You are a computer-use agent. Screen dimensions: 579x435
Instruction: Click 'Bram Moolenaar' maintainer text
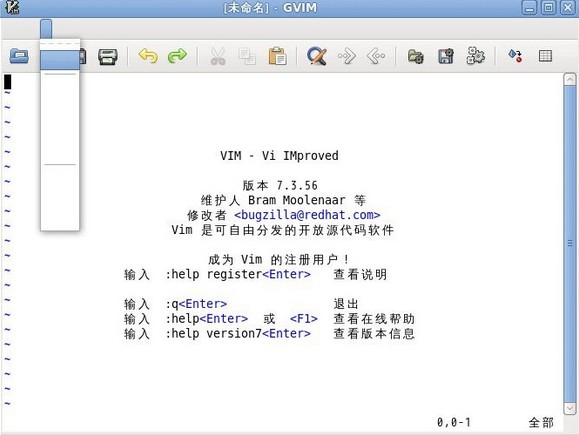click(297, 200)
